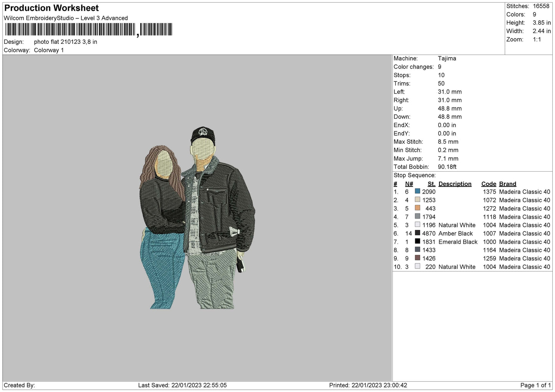Click the Up value '48.8 mm'
The height and width of the screenshot is (392, 555).
(x=450, y=109)
